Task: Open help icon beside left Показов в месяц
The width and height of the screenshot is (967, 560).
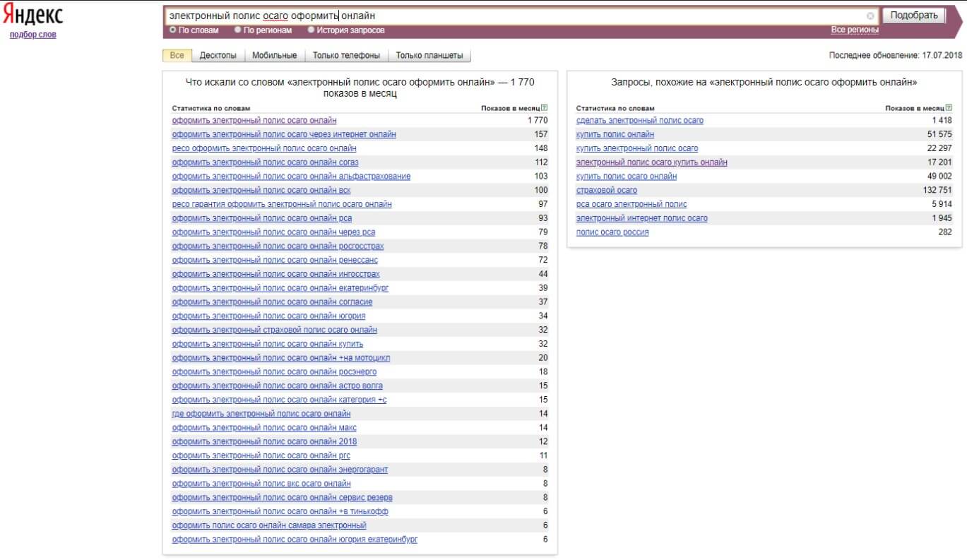Action: pyautogui.click(x=544, y=108)
